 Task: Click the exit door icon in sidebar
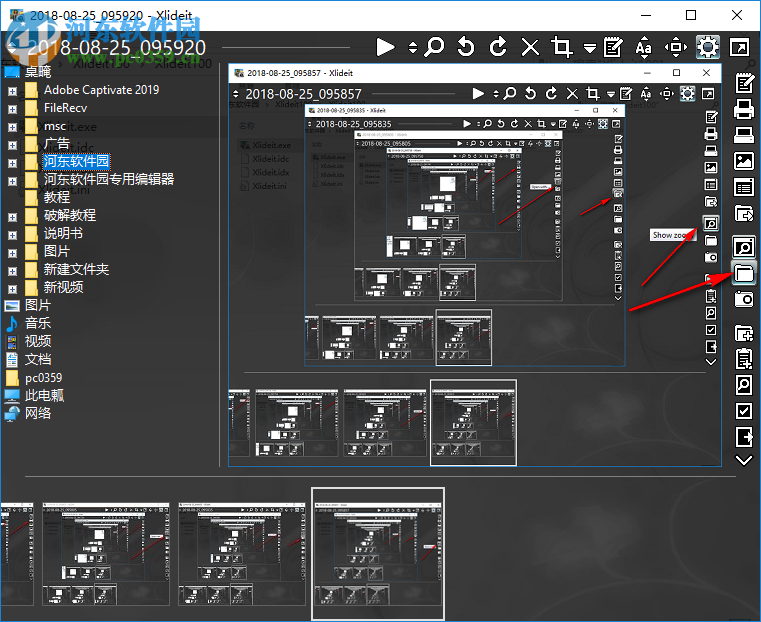[x=744, y=437]
